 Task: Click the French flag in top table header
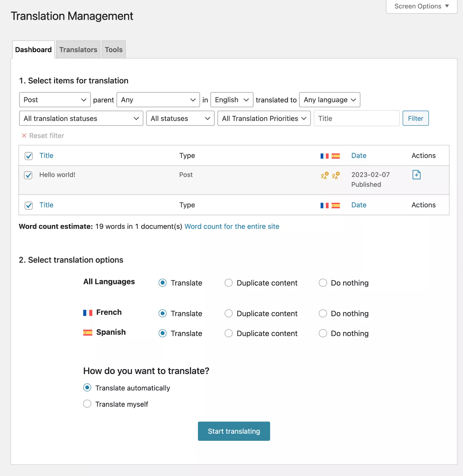point(324,156)
